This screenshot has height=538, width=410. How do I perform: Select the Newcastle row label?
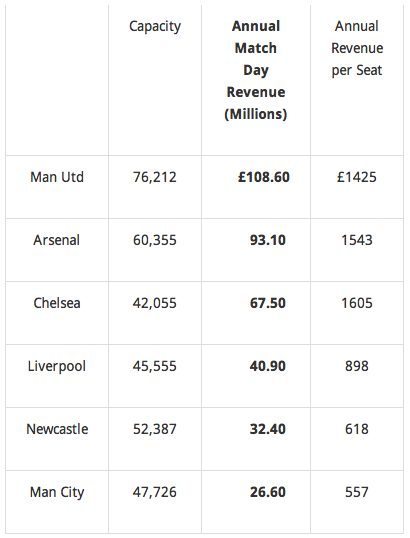click(x=57, y=429)
